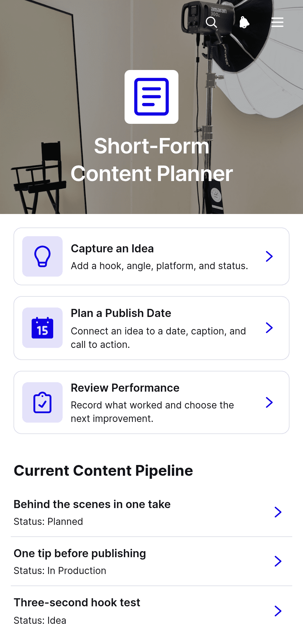Open Three-second hook test item
Screen dimensions: 303x644
pyautogui.click(x=151, y=611)
